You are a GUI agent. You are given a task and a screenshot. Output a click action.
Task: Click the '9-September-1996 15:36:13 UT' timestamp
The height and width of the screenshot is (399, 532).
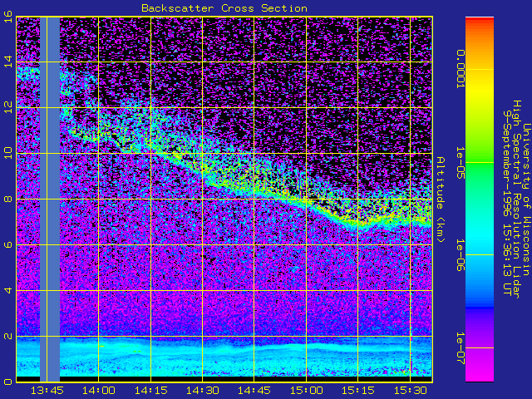[507, 203]
